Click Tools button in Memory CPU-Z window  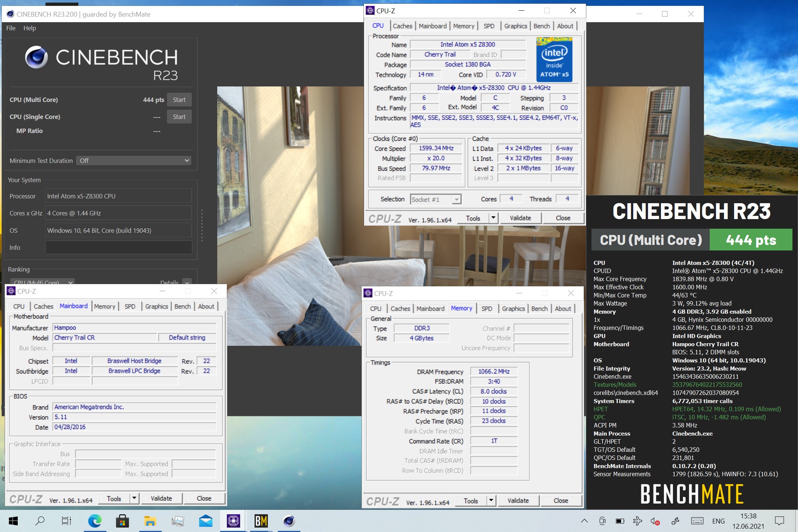click(471, 501)
